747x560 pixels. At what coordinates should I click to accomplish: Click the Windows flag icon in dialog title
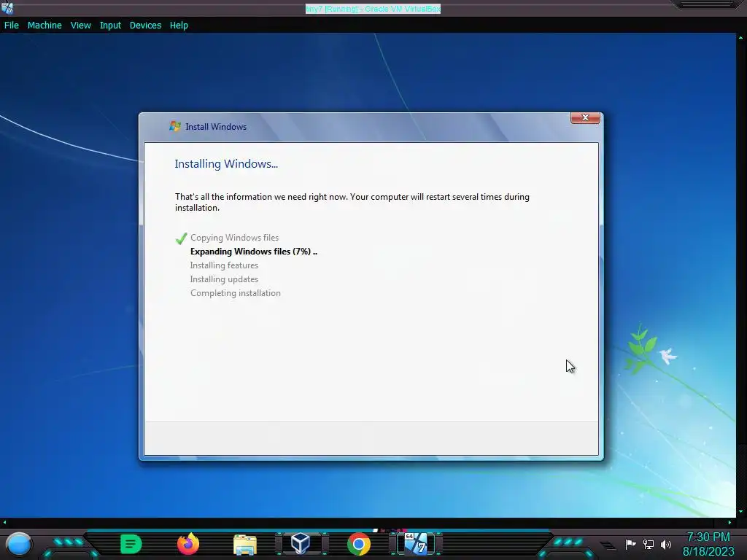pyautogui.click(x=175, y=126)
